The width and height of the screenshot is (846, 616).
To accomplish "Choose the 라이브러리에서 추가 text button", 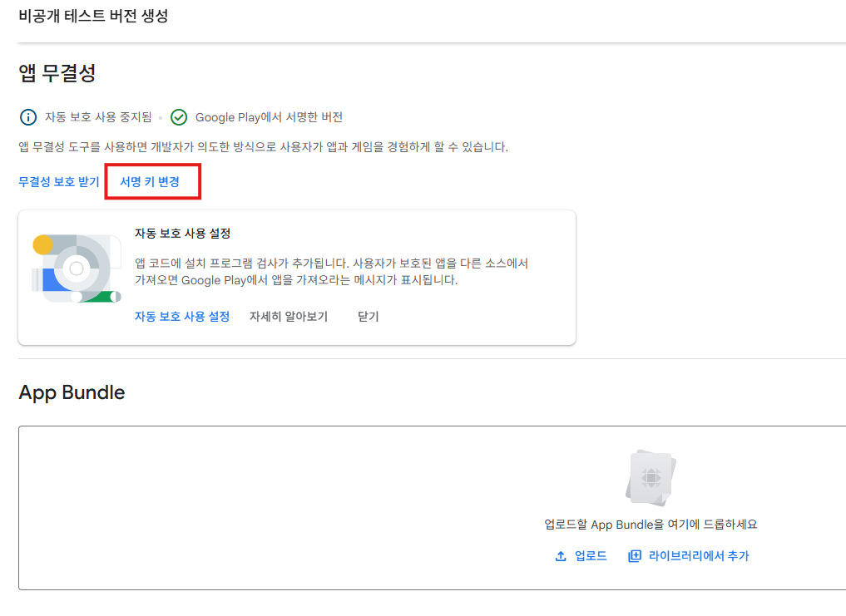I will 699,556.
